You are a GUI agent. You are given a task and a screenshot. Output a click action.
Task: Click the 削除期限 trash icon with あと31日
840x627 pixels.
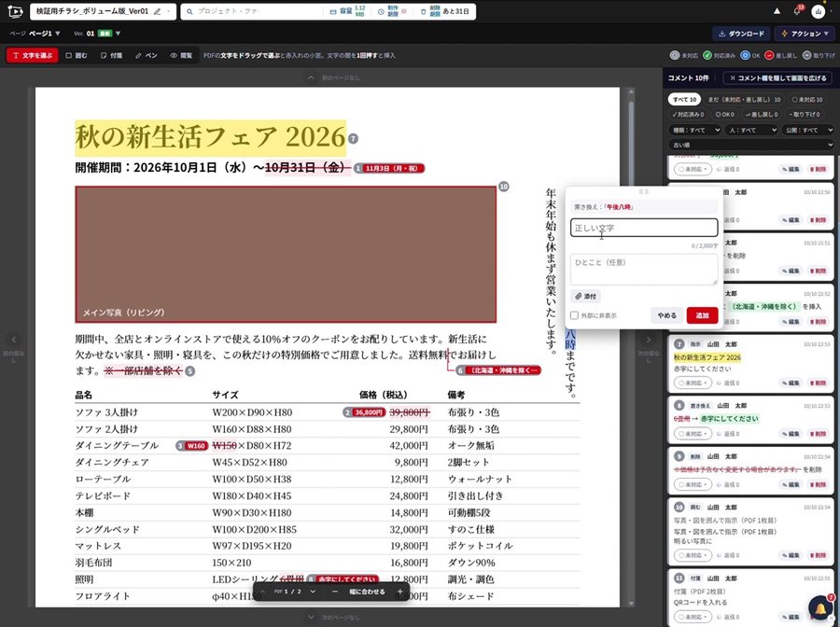pos(423,11)
